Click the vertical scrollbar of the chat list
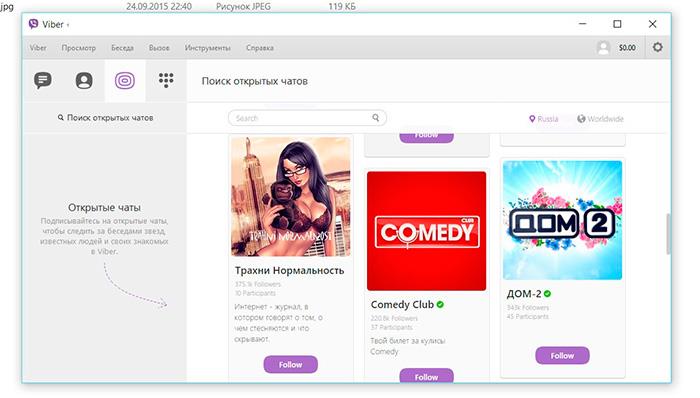Viewport: 700px width, 398px height. [x=668, y=234]
